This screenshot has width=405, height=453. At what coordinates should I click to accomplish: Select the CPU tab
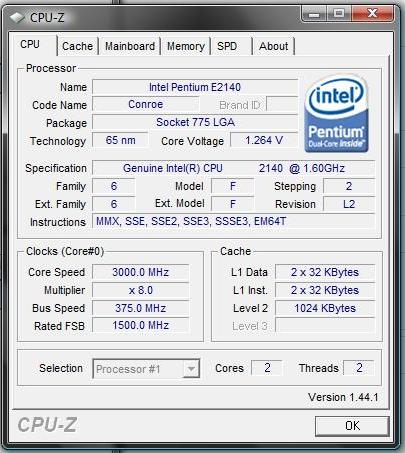point(33,44)
